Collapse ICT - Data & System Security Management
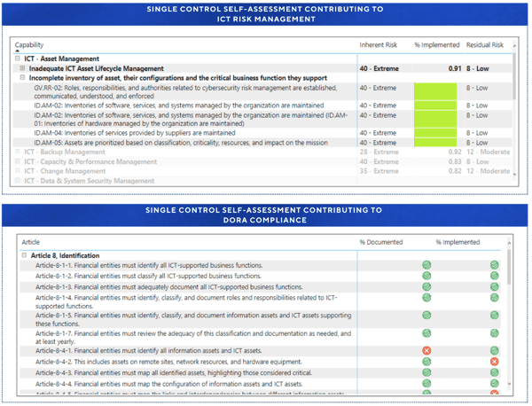532x406 pixels. point(18,181)
